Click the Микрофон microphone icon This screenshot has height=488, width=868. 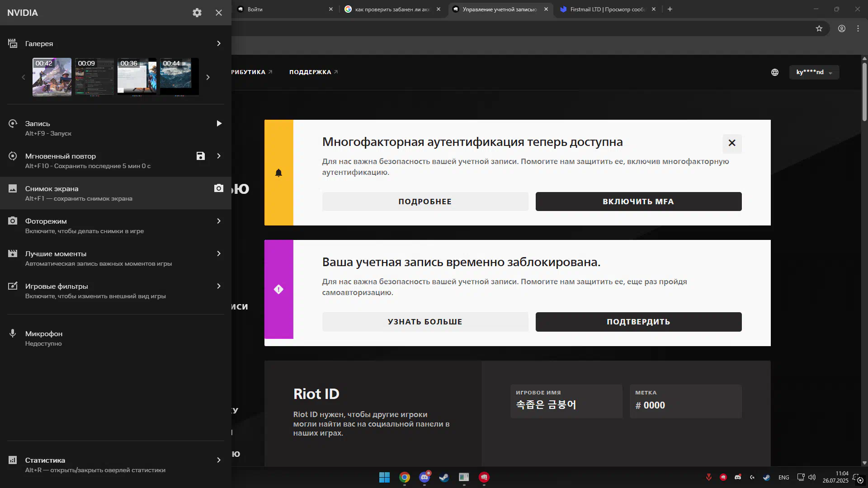(13, 333)
